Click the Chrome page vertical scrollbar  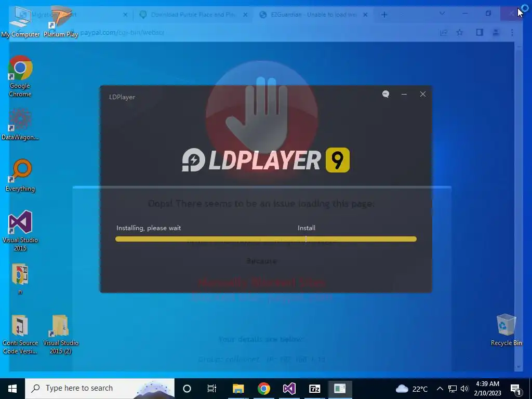click(518, 206)
